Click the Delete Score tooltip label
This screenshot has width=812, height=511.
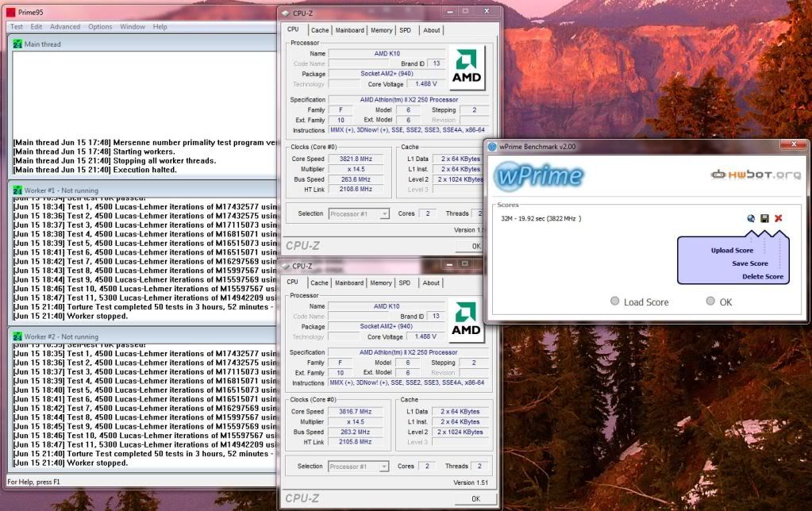(x=763, y=277)
